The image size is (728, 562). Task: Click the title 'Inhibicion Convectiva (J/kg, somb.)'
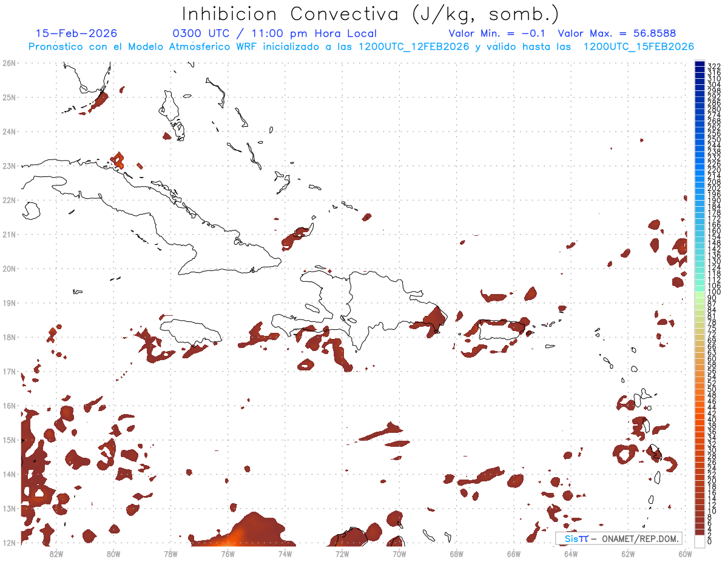click(x=371, y=13)
